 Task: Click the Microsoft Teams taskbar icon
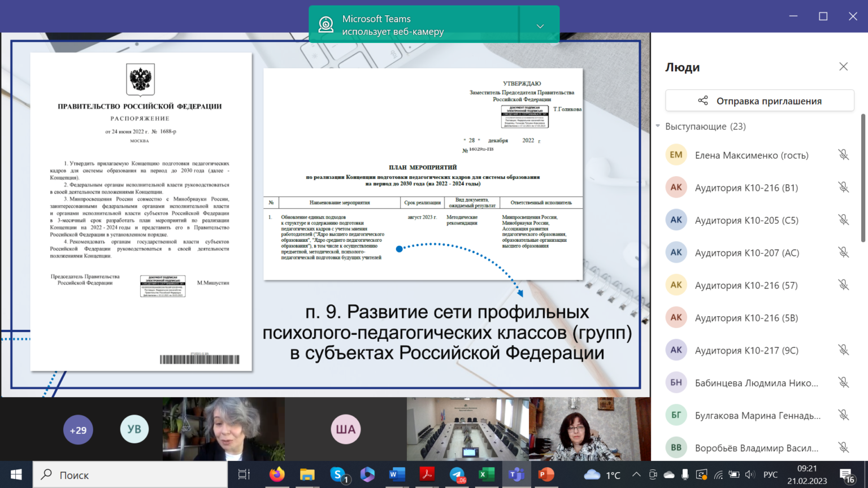[x=516, y=474]
